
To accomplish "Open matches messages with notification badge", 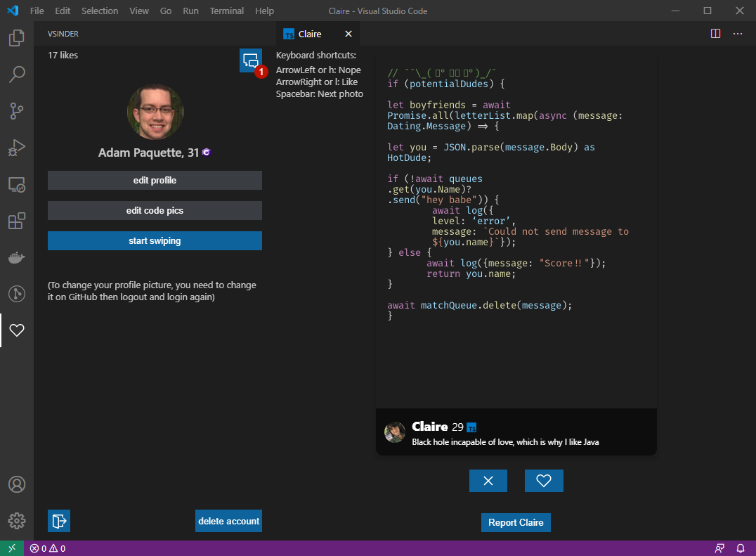I will pos(251,60).
